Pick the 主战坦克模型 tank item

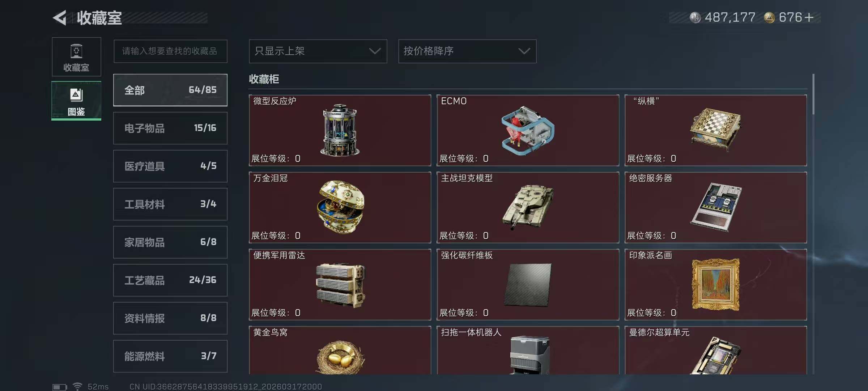[528, 207]
